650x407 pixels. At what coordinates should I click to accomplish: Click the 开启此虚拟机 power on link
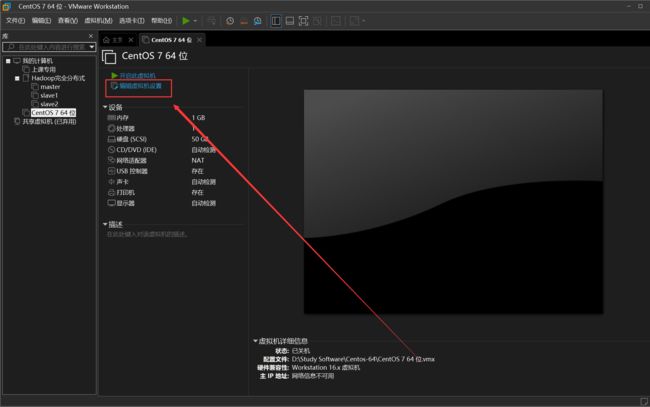(137, 75)
